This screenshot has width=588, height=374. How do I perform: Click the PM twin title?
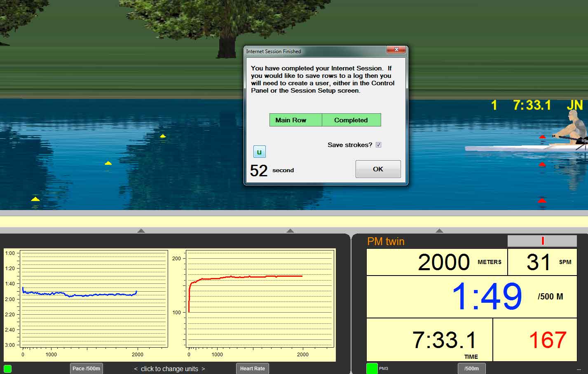[x=386, y=241]
